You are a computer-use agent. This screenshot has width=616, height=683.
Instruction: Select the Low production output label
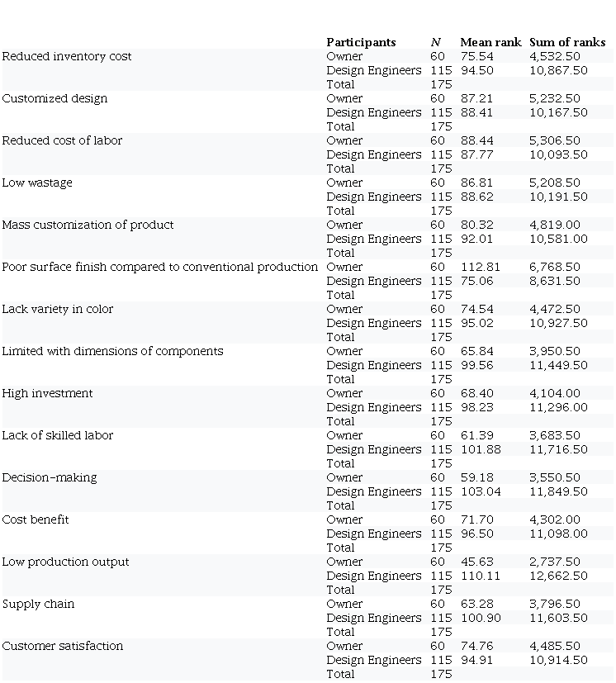point(65,562)
